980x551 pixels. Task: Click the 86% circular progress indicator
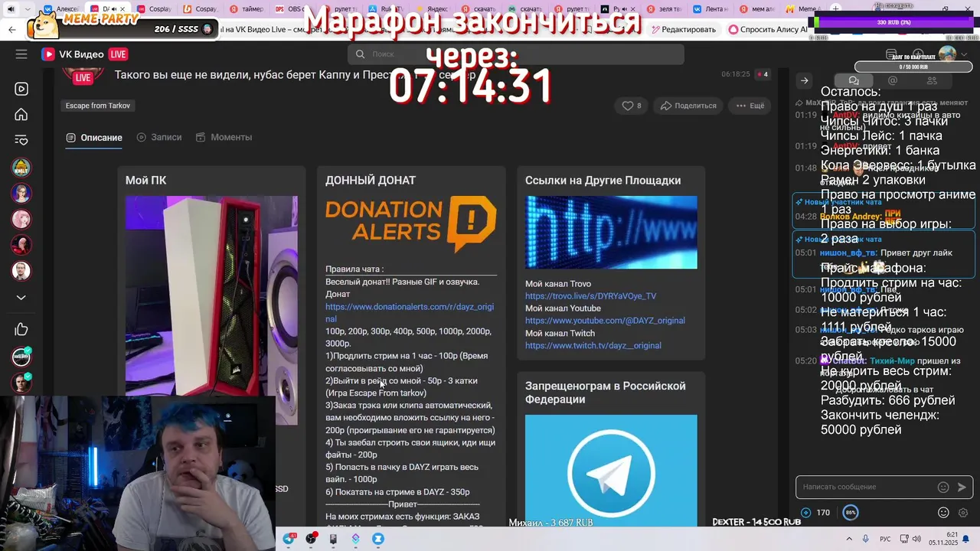pos(851,513)
